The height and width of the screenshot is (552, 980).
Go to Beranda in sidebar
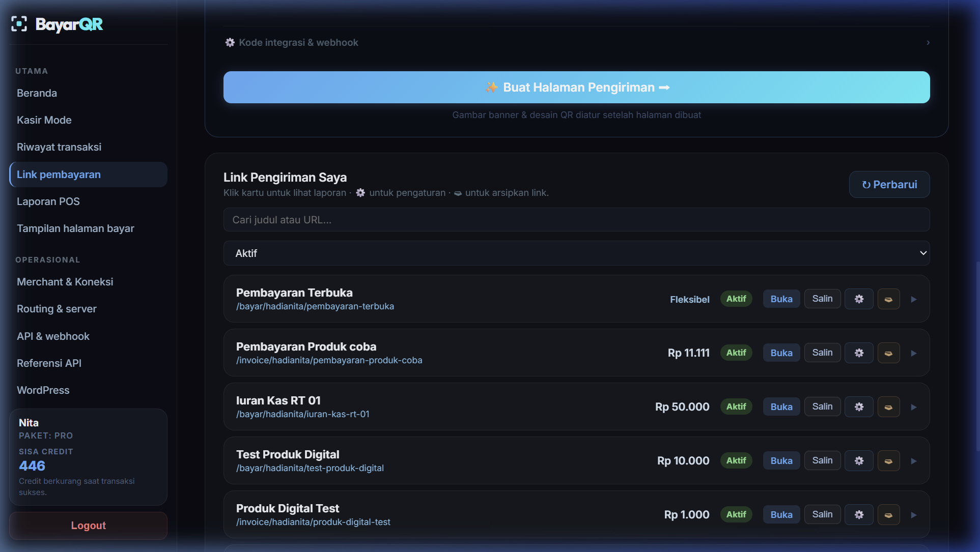pos(88,93)
